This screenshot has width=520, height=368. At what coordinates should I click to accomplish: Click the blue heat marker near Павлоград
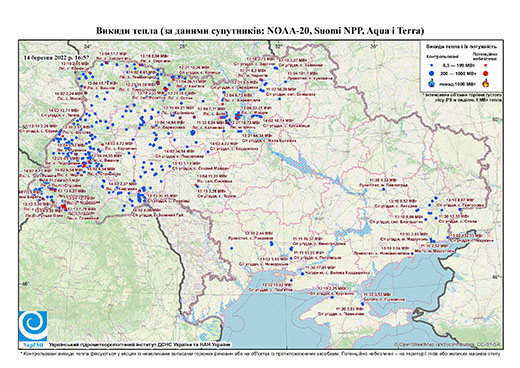[383, 189]
